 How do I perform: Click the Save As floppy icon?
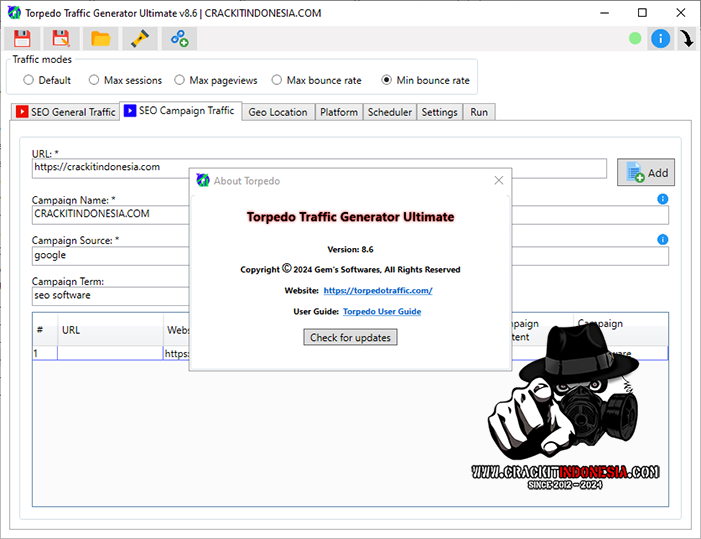61,39
